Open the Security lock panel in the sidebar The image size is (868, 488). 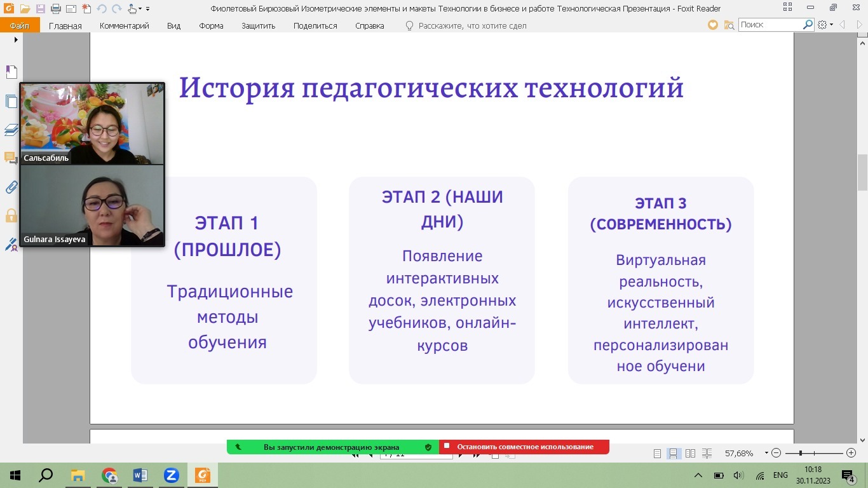tap(11, 215)
